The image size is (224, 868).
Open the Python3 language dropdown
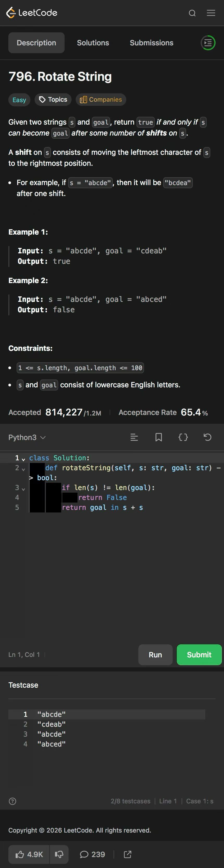pyautogui.click(x=27, y=437)
